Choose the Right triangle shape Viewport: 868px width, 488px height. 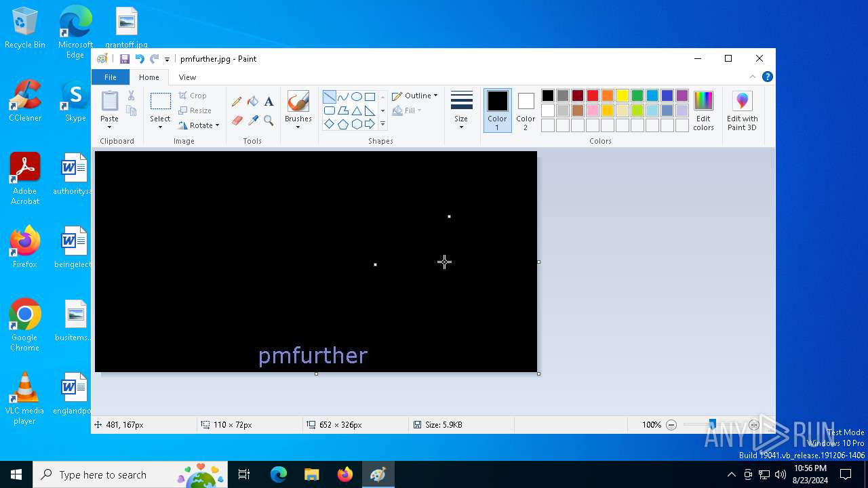click(x=370, y=110)
